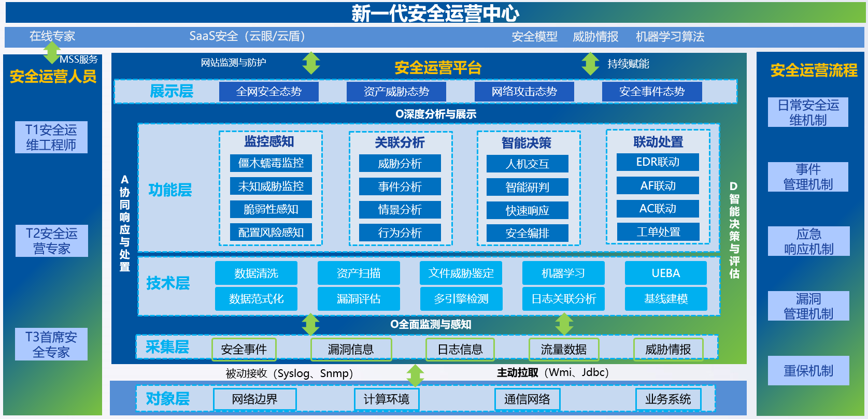Select T2安全运营专家 in the left panel
The image size is (868, 419).
tap(51, 241)
